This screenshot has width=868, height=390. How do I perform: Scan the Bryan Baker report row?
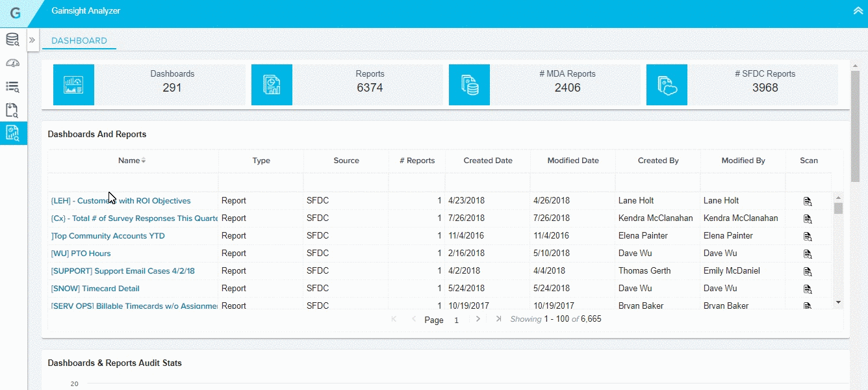(x=808, y=305)
